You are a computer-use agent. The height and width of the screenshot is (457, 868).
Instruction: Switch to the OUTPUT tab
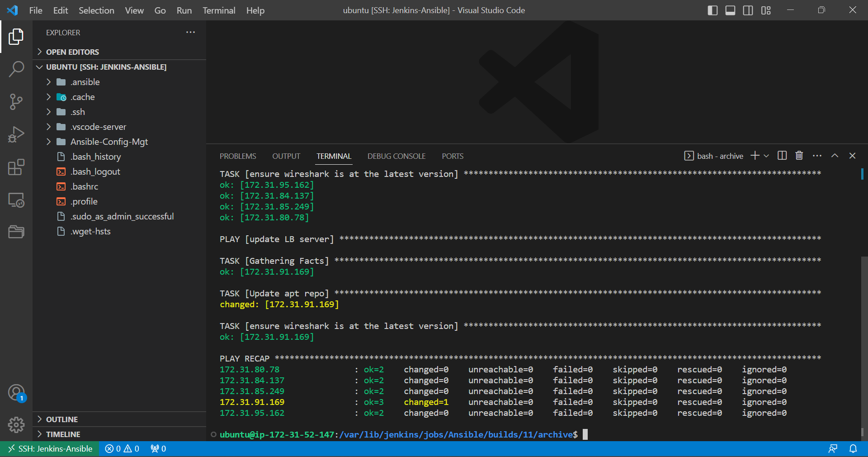(286, 156)
